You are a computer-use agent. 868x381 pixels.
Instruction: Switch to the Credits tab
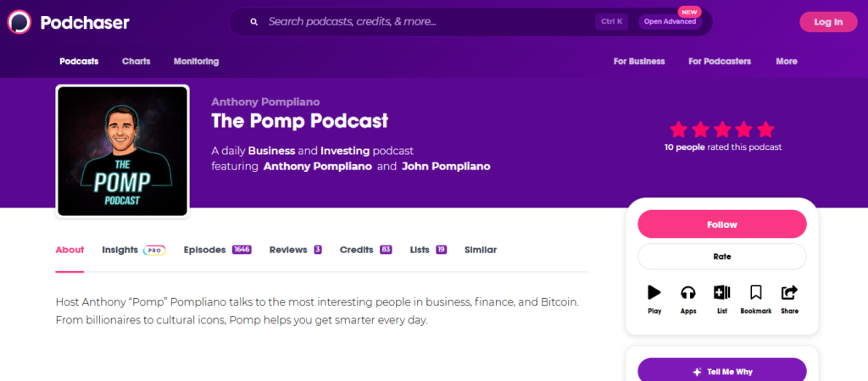357,250
